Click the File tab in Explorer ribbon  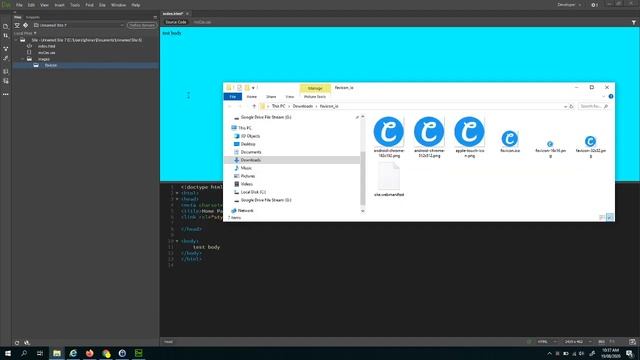(233, 97)
